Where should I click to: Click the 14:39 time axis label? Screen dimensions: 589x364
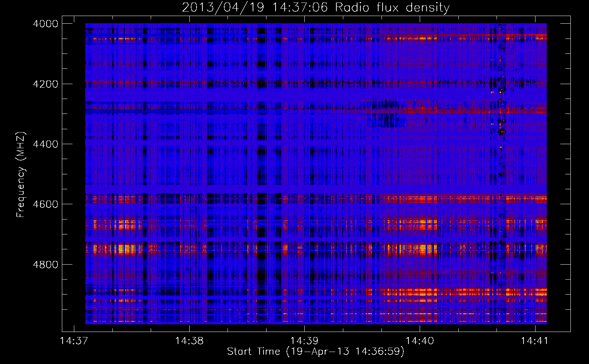coord(304,341)
